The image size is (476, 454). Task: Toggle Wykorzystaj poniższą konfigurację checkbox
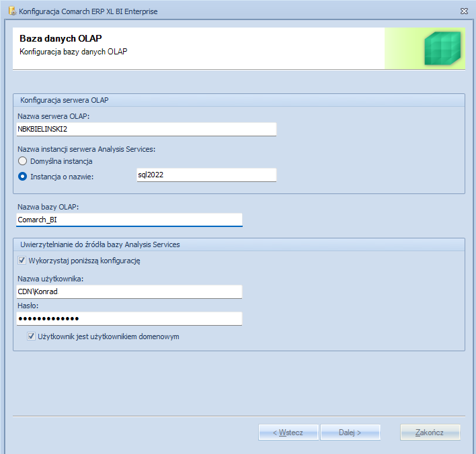pos(22,260)
